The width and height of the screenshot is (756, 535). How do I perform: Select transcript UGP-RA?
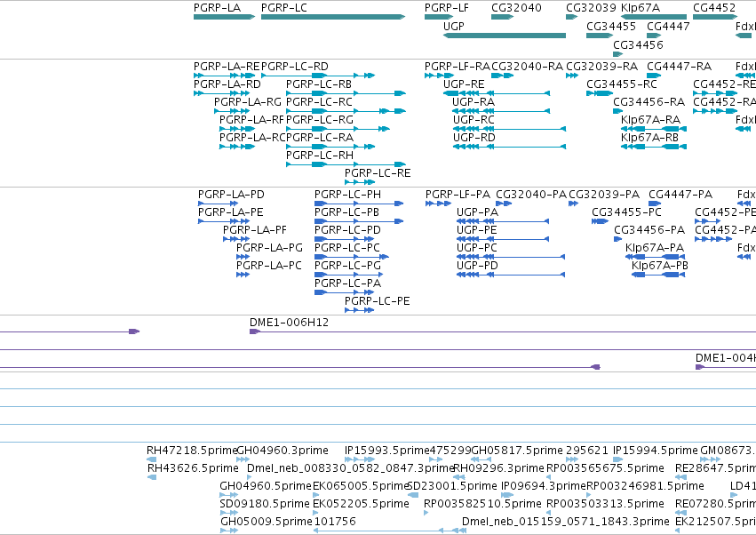(473, 102)
